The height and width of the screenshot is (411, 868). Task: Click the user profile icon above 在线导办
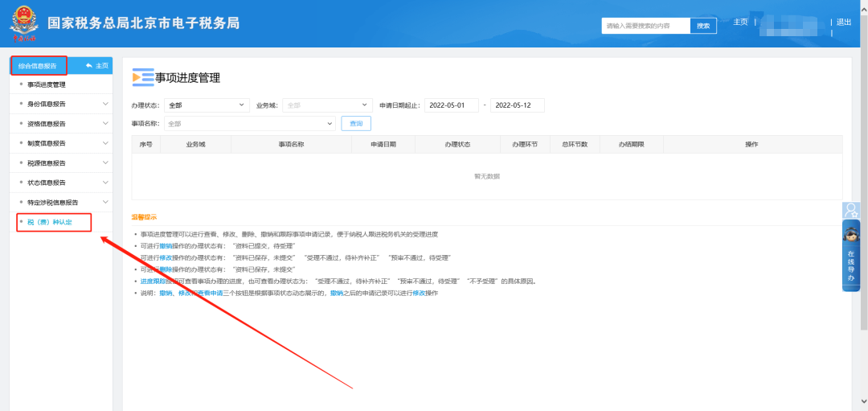coord(851,211)
